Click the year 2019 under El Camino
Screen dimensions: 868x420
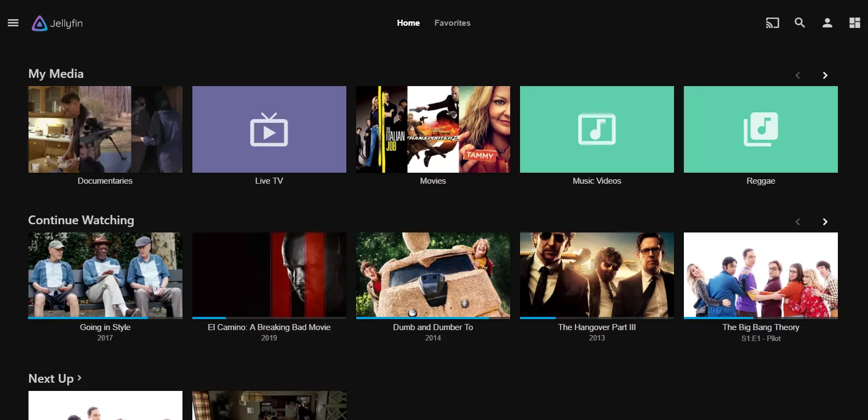tap(269, 338)
